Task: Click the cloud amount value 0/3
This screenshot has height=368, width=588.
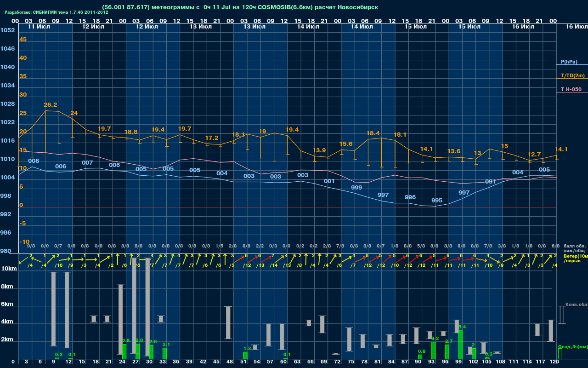Action: (273, 247)
